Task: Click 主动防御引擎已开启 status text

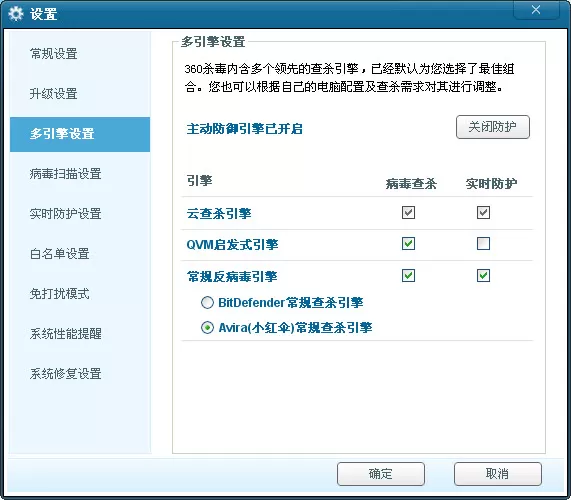Action: (244, 129)
